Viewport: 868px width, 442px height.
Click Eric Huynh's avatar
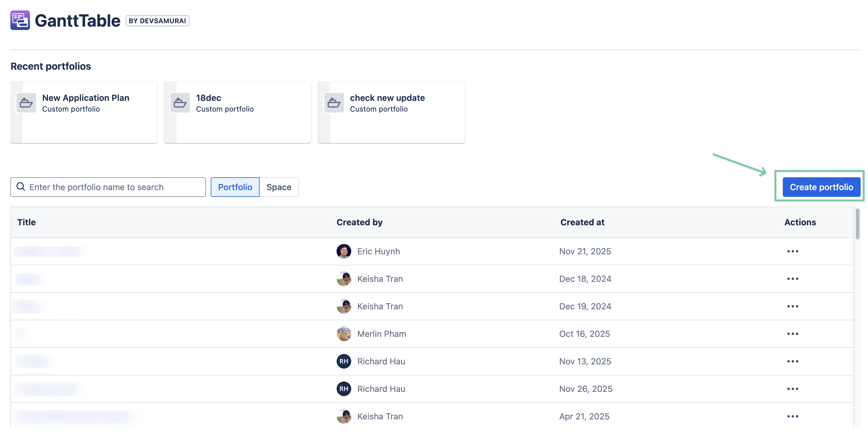point(343,251)
